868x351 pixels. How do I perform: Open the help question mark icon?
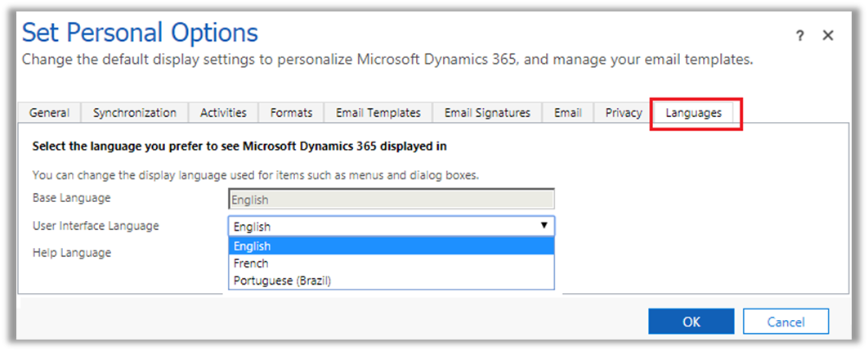[x=799, y=35]
